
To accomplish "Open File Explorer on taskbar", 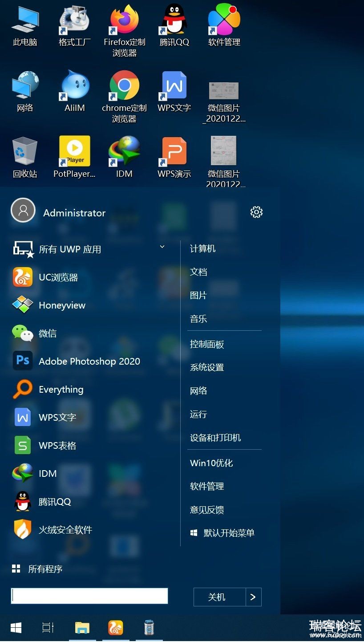I will 82,628.
